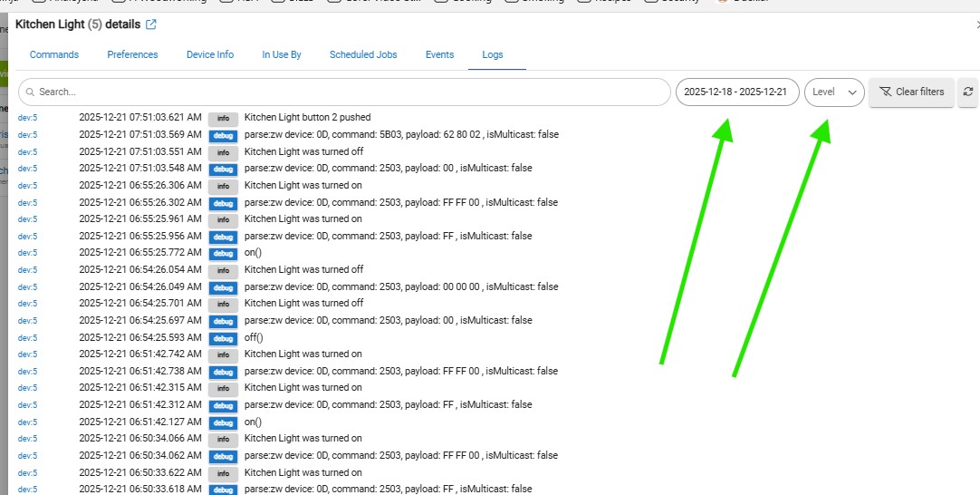Image resolution: width=980 pixels, height=495 pixels.
Task: Click info badge on 'button 2 pushed' row
Action: [x=223, y=118]
